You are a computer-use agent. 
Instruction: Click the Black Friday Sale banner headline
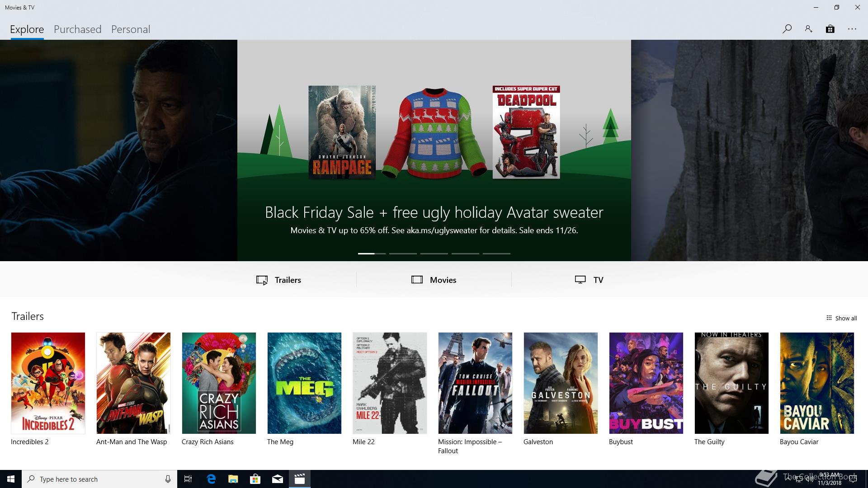coord(434,212)
